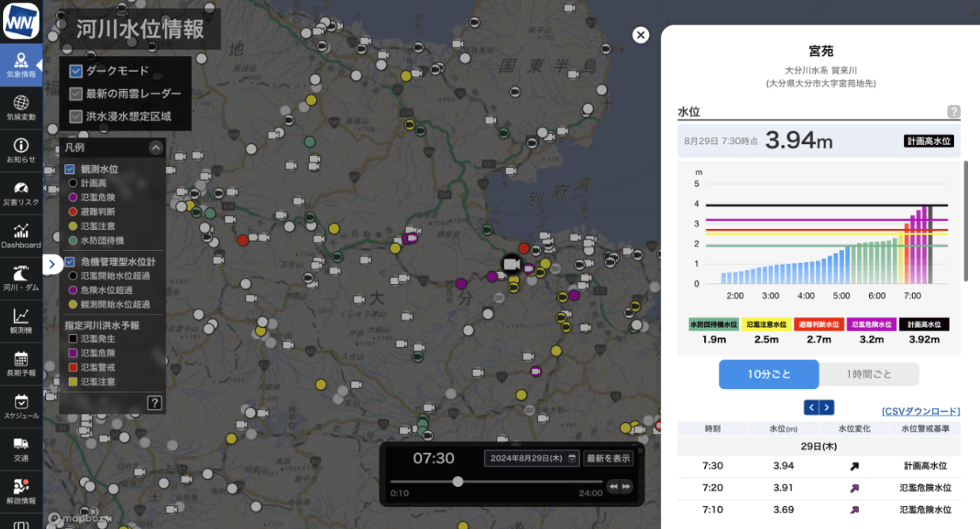Screen dimensions: 980x529
Task: Switch to the 1時間ごと tab
Action: point(868,375)
